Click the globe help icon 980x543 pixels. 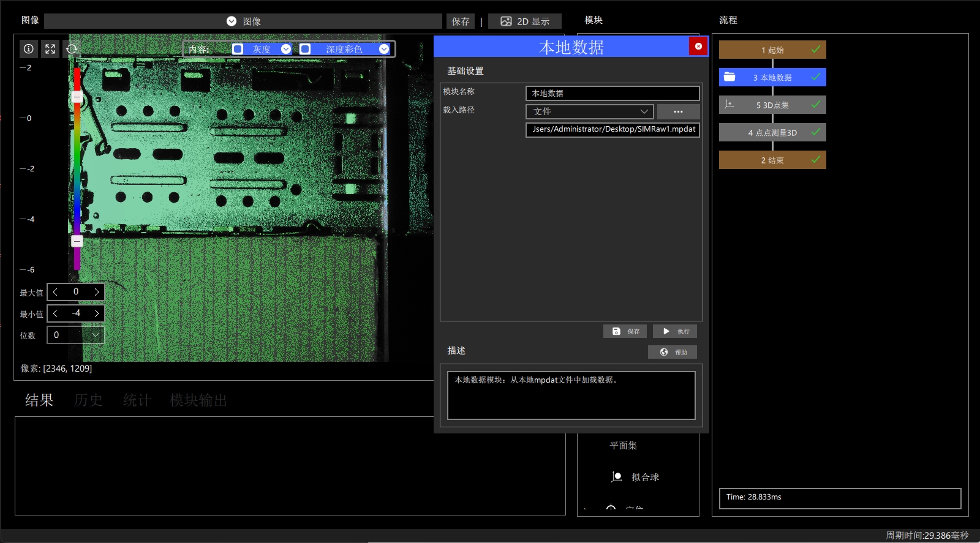(664, 352)
